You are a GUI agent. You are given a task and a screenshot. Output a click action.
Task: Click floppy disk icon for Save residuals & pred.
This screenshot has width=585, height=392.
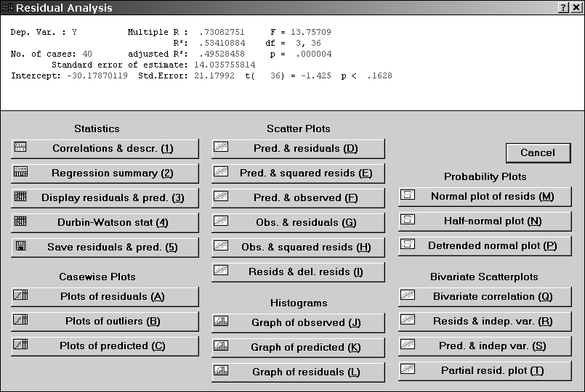(x=21, y=245)
